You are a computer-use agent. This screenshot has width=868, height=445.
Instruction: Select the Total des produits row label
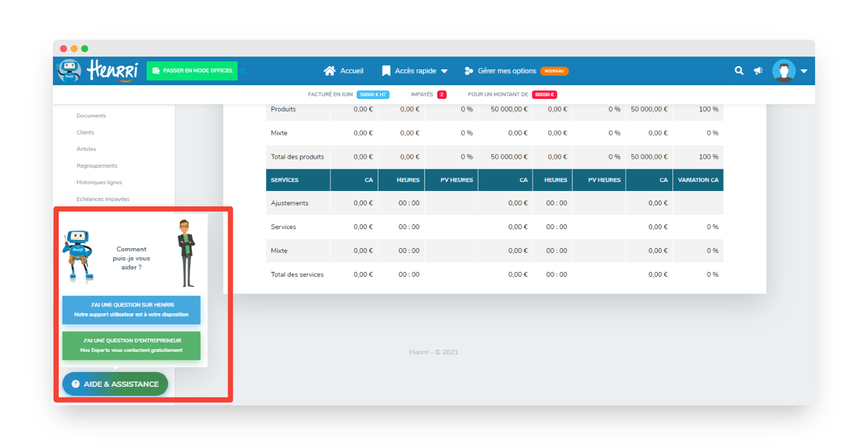coord(297,157)
